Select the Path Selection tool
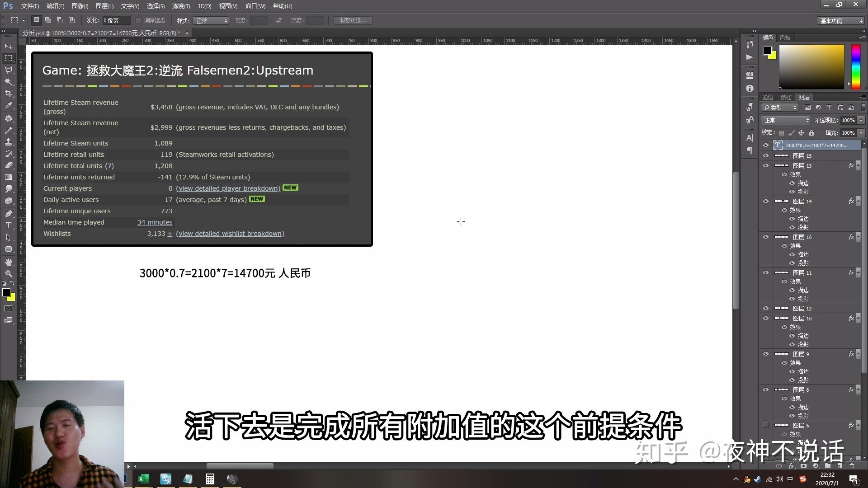This screenshot has height=488, width=868. tap(9, 237)
